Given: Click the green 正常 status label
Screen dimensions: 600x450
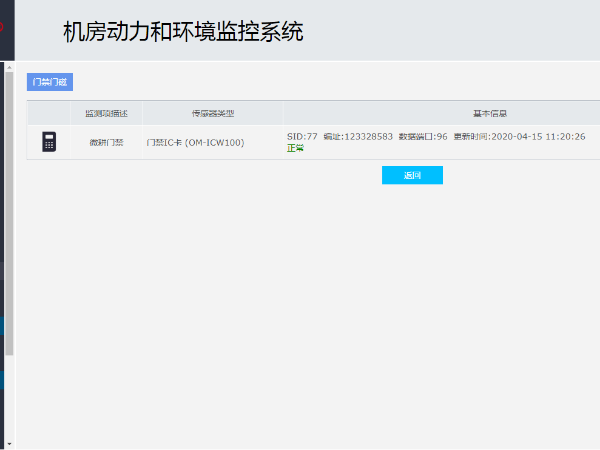Looking at the screenshot, I should pos(295,148).
